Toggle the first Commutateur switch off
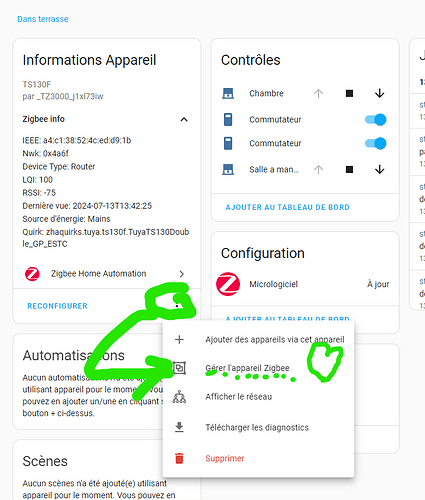 [x=376, y=120]
